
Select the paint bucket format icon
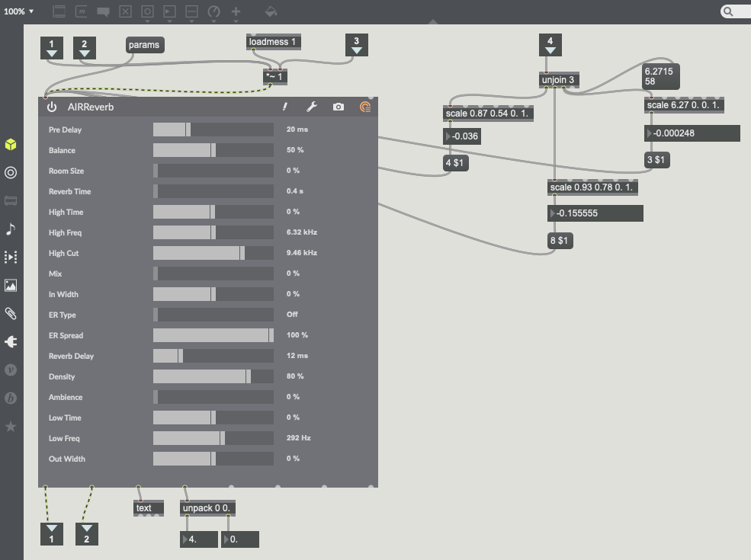tap(271, 11)
